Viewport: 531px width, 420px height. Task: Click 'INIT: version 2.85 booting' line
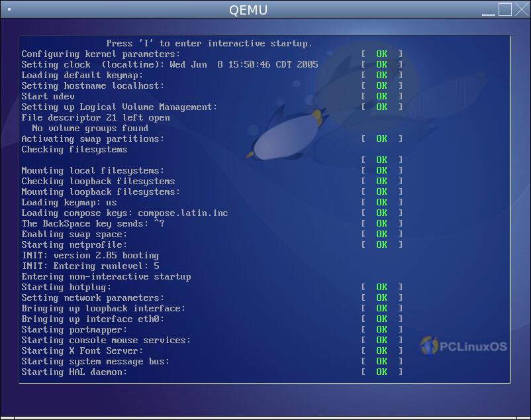(91, 256)
